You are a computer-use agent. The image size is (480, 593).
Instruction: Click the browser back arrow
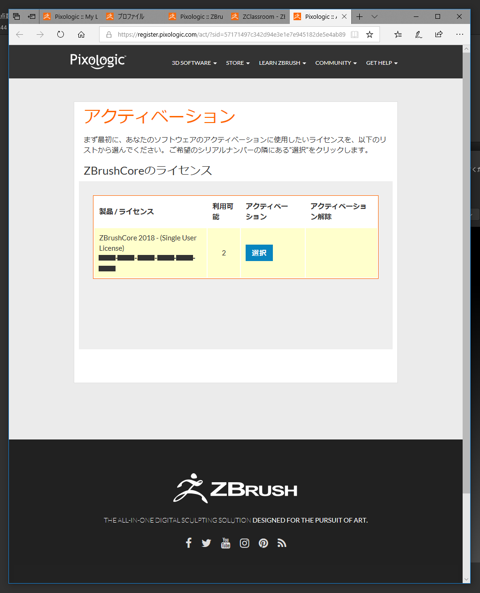click(20, 34)
